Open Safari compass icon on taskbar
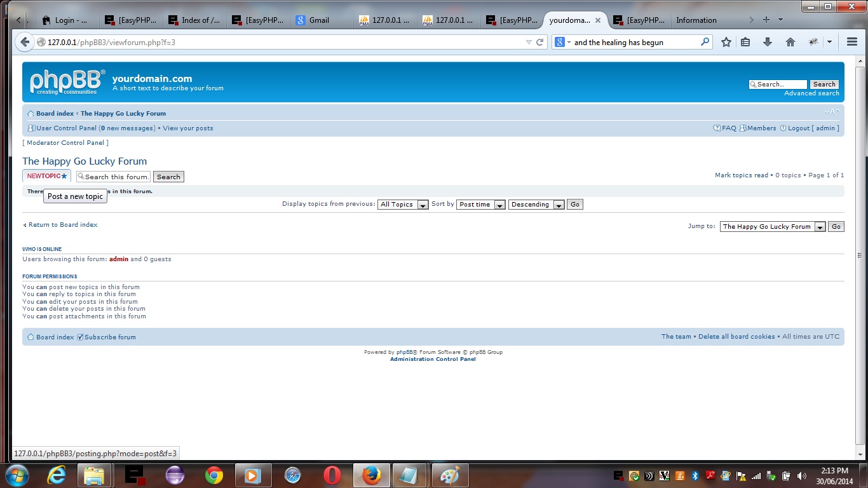The height and width of the screenshot is (488, 868). (292, 475)
